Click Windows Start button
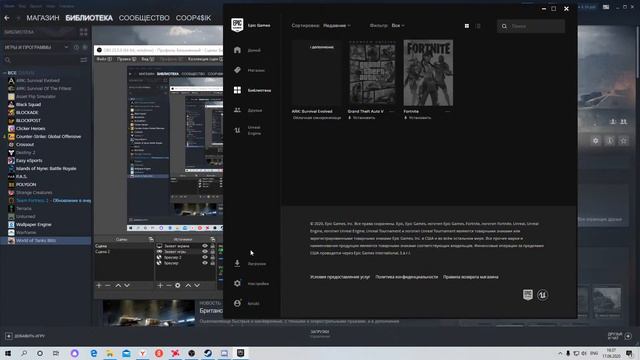Image resolution: width=640 pixels, height=360 pixels. pos(7,353)
